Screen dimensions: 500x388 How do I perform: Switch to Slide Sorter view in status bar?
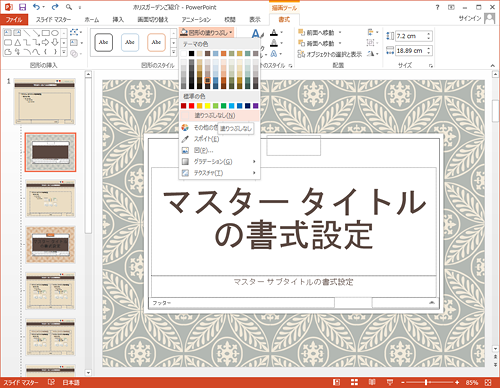tap(354, 382)
